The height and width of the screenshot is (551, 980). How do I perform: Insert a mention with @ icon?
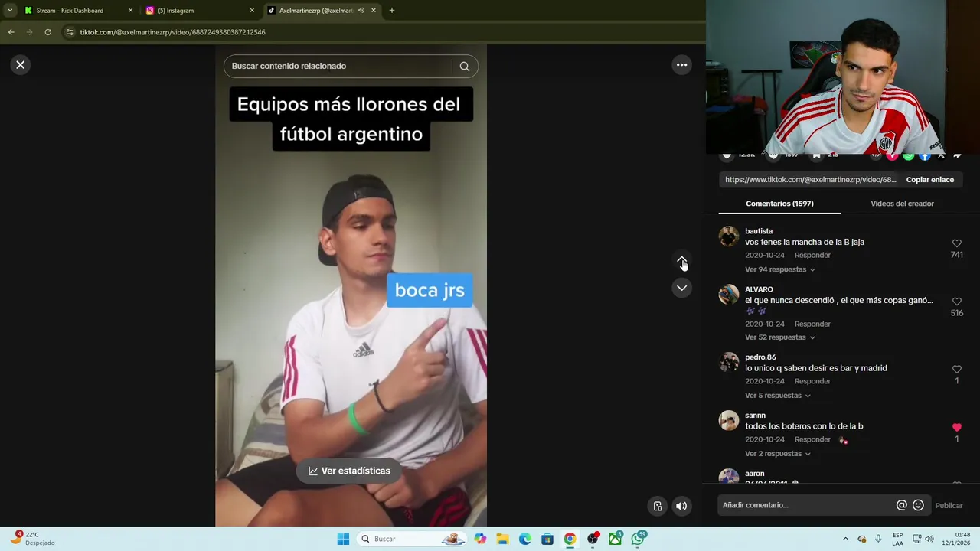point(901,505)
